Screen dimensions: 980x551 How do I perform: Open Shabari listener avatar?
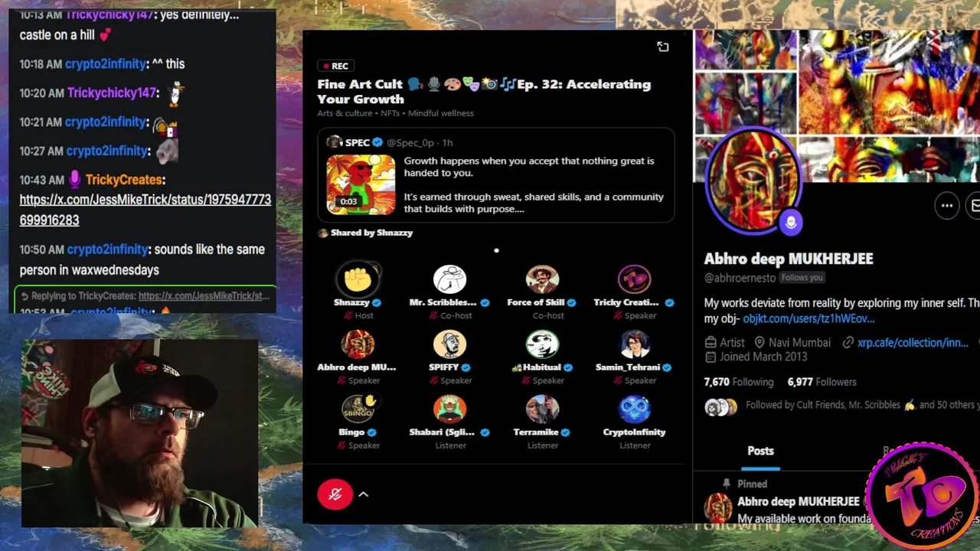pos(449,409)
